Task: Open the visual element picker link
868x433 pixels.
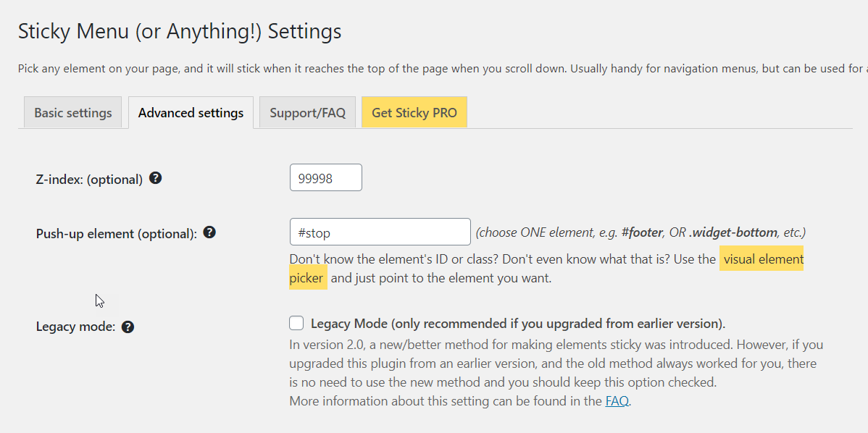Action: point(763,259)
